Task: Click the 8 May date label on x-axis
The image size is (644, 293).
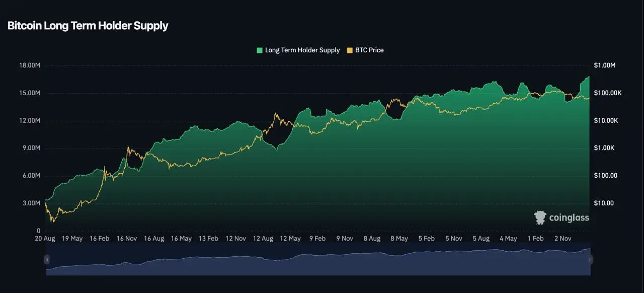Action: [399, 239]
